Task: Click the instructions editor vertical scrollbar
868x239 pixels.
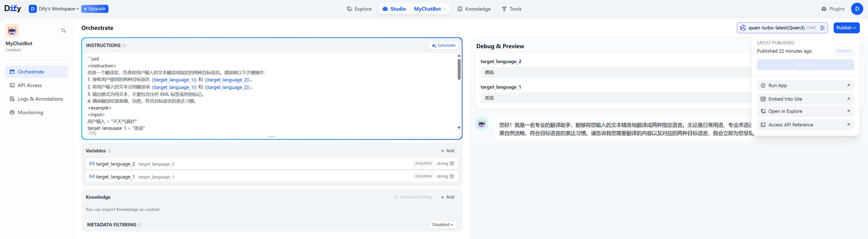Action: tap(459, 69)
